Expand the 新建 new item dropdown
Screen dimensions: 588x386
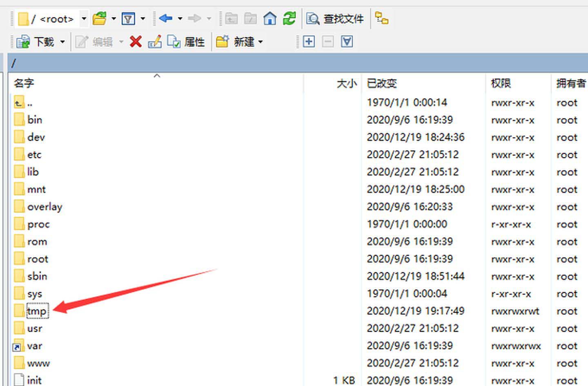(x=261, y=42)
